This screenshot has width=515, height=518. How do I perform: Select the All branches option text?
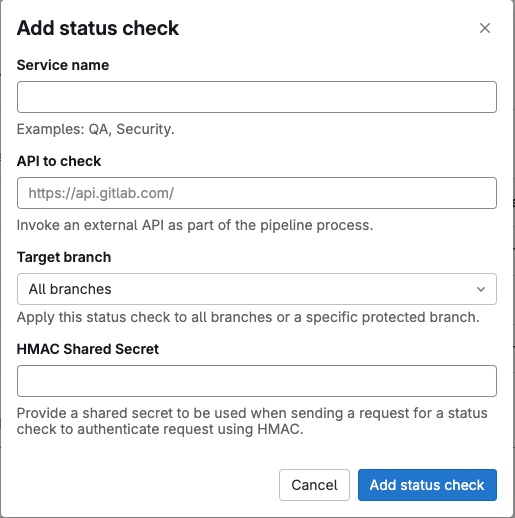click(x=70, y=289)
